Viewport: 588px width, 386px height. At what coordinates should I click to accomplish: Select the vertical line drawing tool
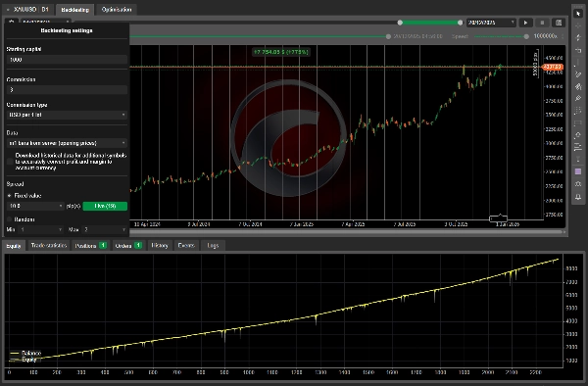pyautogui.click(x=578, y=62)
